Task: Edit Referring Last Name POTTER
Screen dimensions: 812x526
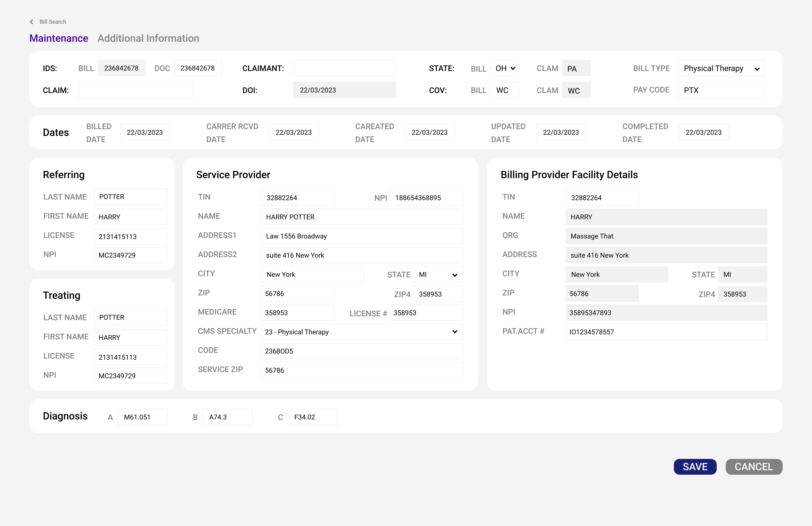Action: 131,197
